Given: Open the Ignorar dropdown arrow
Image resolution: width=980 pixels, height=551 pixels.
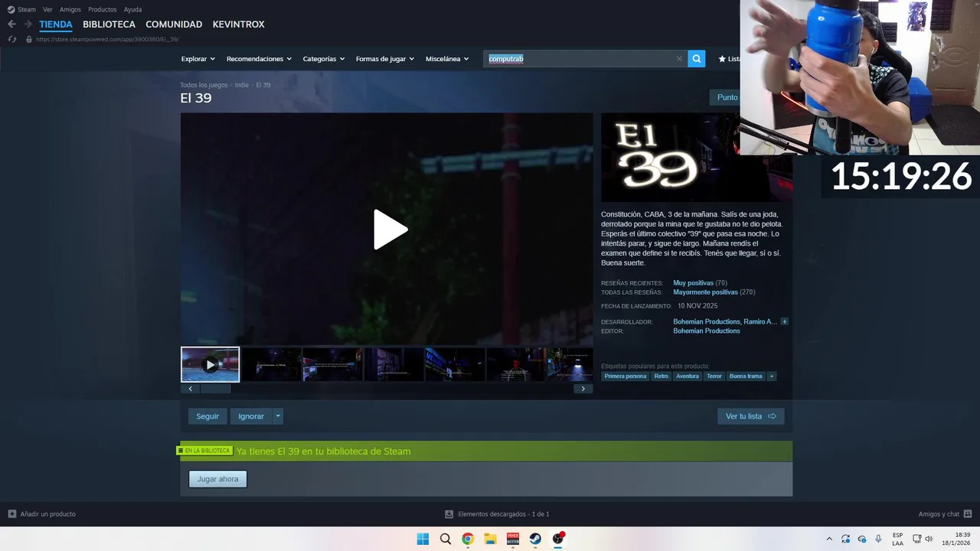Looking at the screenshot, I should (278, 416).
